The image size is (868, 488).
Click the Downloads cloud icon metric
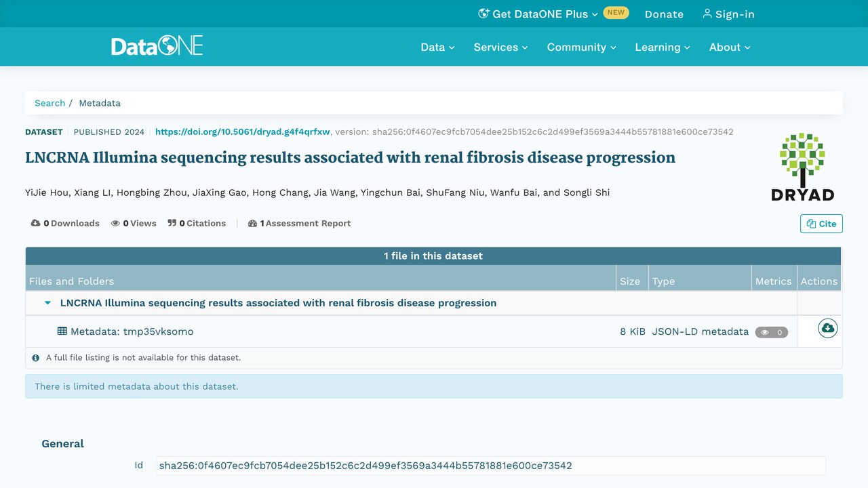click(x=36, y=223)
